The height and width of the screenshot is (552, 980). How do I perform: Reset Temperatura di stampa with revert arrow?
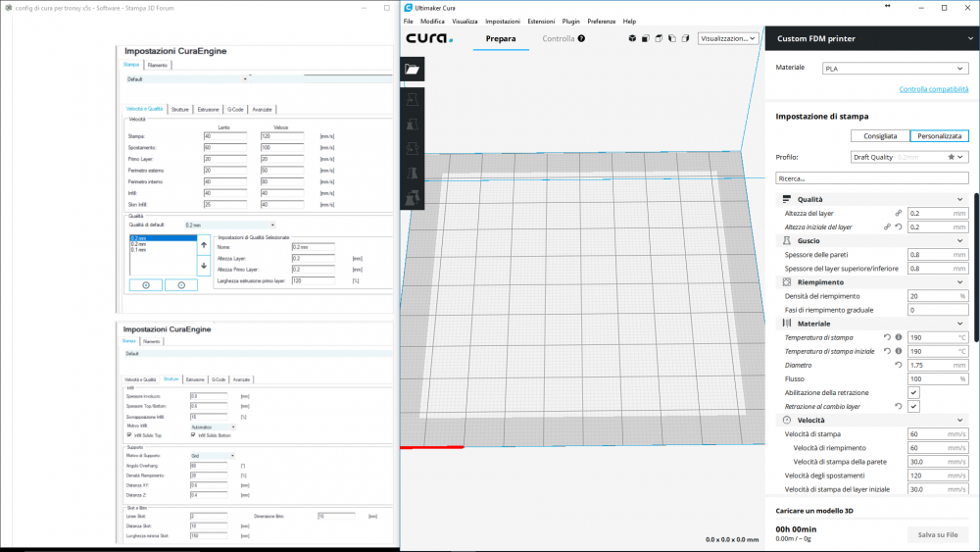tap(887, 337)
